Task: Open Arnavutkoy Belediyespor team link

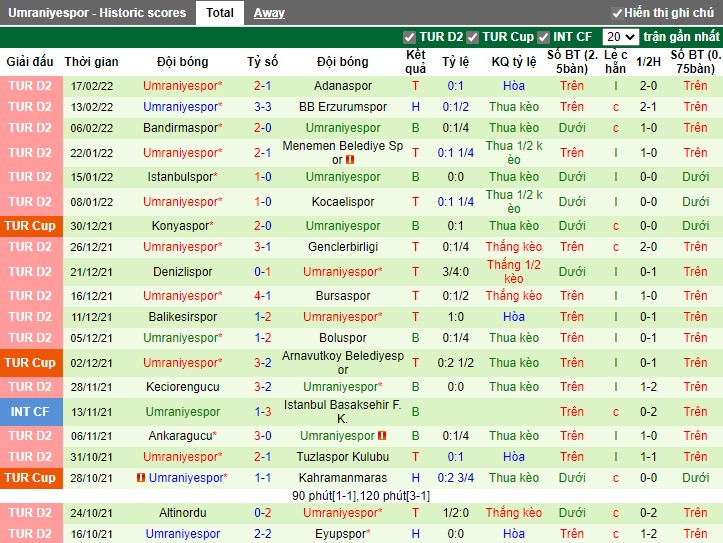Action: click(343, 363)
